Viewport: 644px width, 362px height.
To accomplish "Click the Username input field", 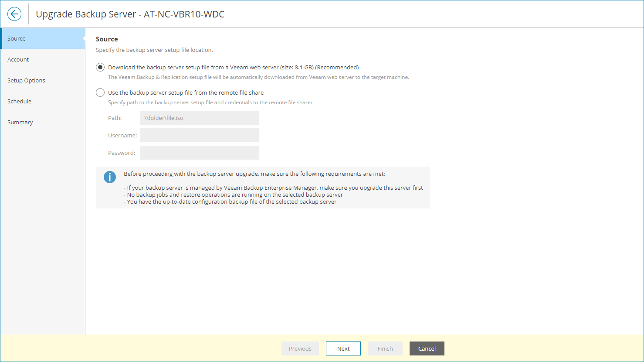I will coord(200,135).
